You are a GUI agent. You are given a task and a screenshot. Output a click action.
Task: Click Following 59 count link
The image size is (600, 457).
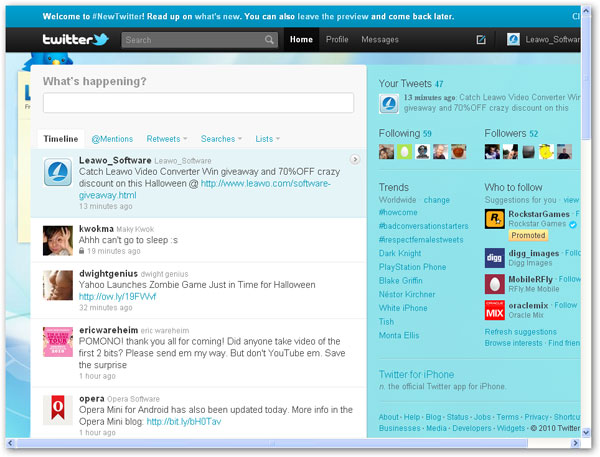[x=405, y=133]
